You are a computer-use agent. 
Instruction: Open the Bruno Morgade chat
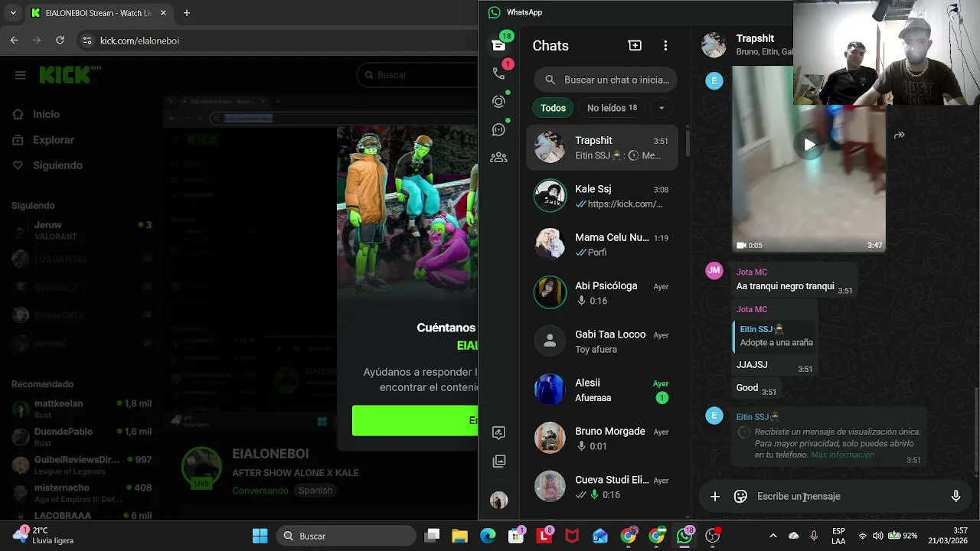602,439
